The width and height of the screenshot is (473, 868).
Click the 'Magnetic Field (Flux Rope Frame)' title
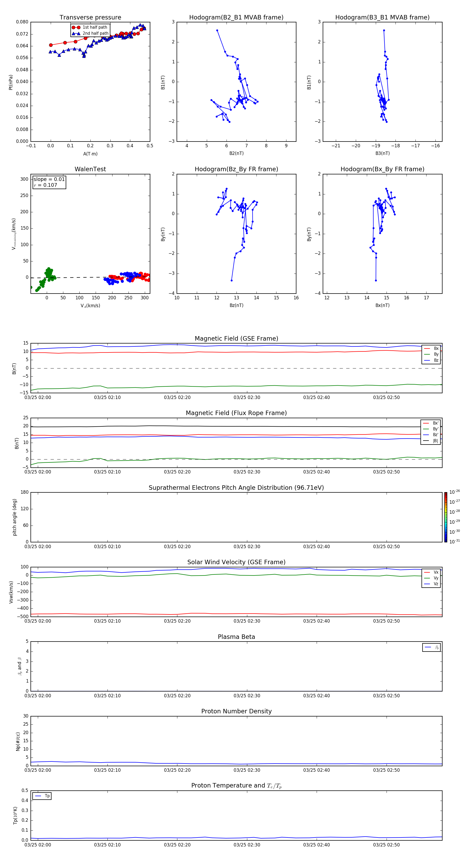(236, 413)
